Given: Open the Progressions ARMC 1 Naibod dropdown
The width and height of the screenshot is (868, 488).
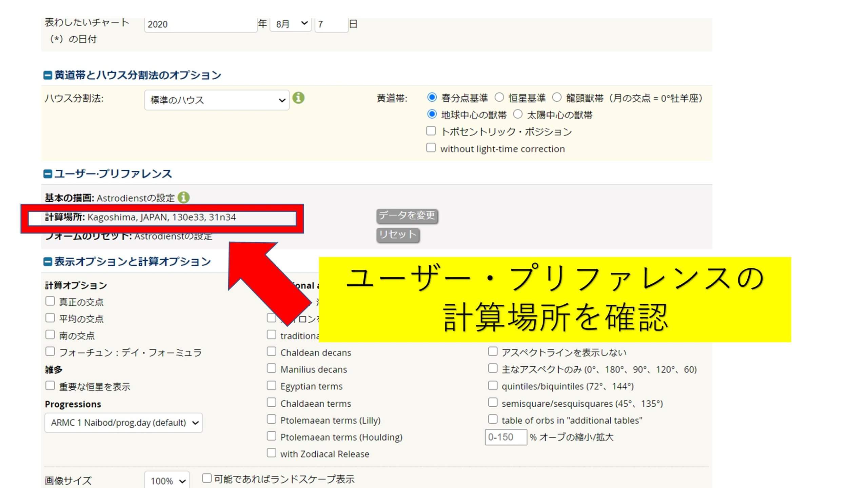Looking at the screenshot, I should (x=123, y=423).
